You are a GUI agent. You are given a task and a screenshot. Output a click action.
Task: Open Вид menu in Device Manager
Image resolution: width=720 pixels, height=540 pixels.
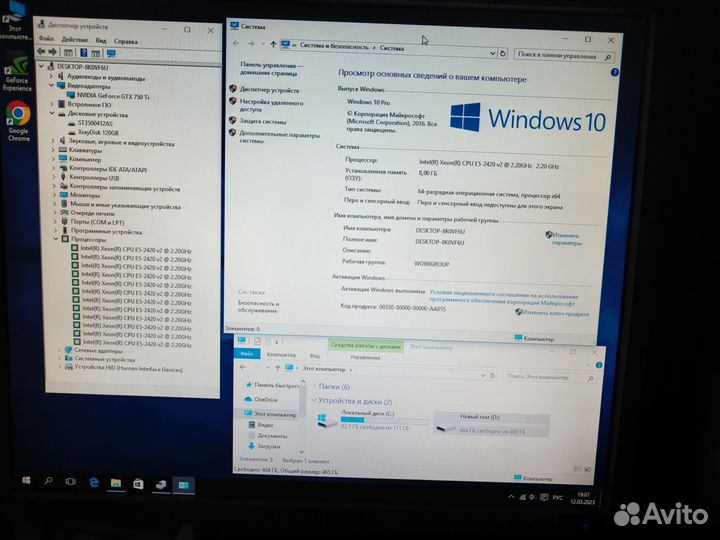point(101,40)
